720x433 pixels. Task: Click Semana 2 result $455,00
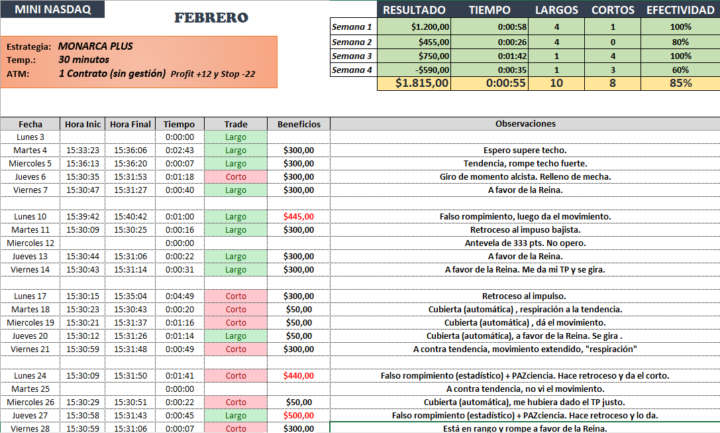[414, 42]
